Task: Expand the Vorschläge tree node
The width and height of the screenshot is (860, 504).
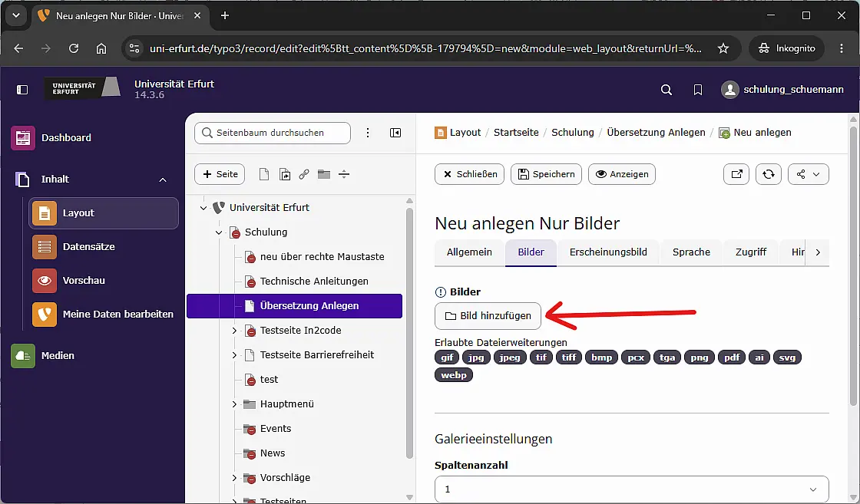Action: click(234, 478)
